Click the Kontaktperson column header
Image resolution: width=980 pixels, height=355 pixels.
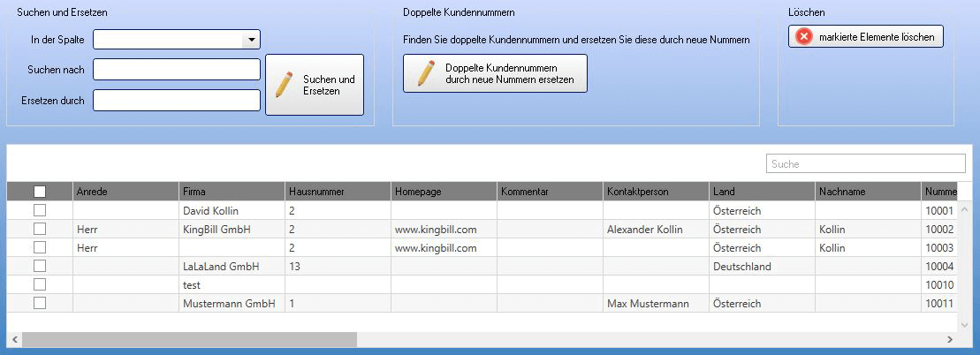(x=655, y=192)
